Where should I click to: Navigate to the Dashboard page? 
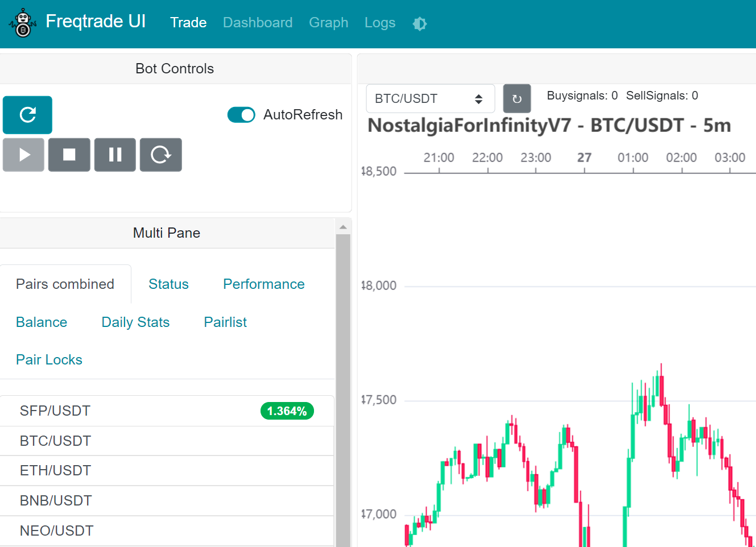[x=258, y=23]
